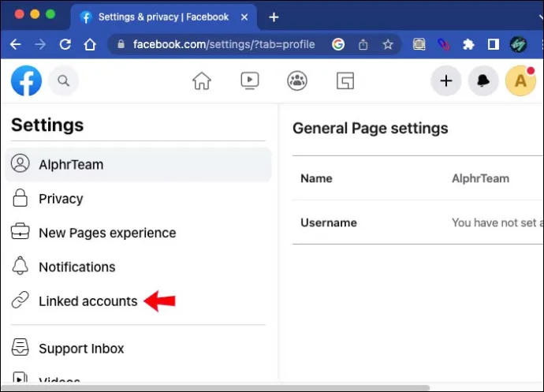Open the Chrome profile avatar
Image resolution: width=544 pixels, height=392 pixels.
click(518, 44)
